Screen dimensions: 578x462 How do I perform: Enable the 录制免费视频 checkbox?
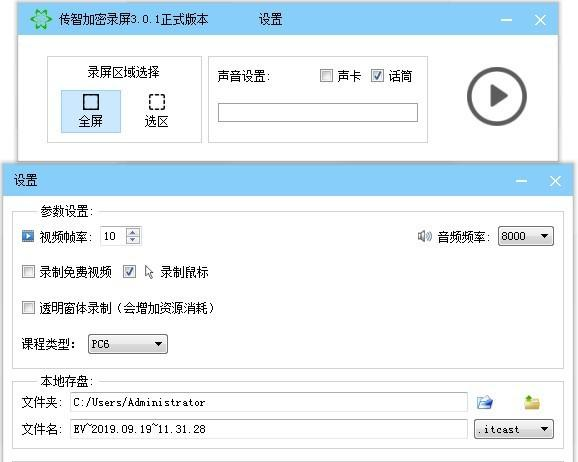28,272
